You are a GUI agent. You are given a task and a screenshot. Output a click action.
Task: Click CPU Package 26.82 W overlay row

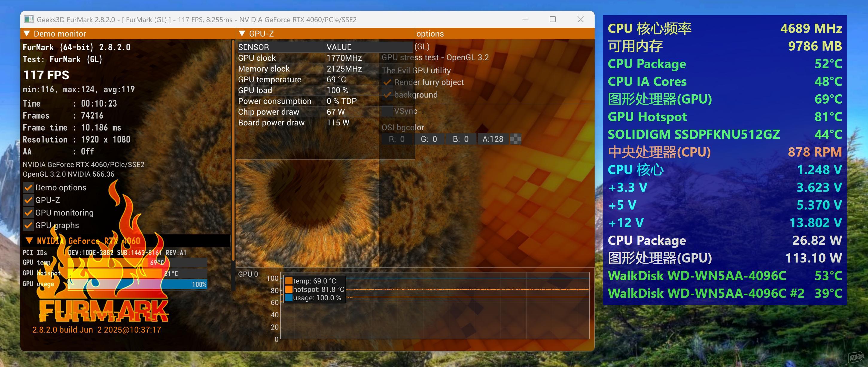pos(725,240)
